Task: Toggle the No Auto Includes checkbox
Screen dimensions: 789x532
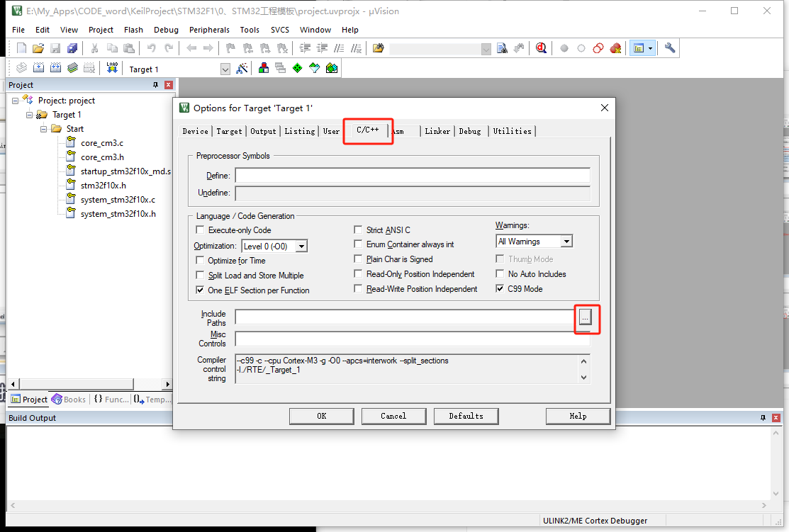Action: 500,273
